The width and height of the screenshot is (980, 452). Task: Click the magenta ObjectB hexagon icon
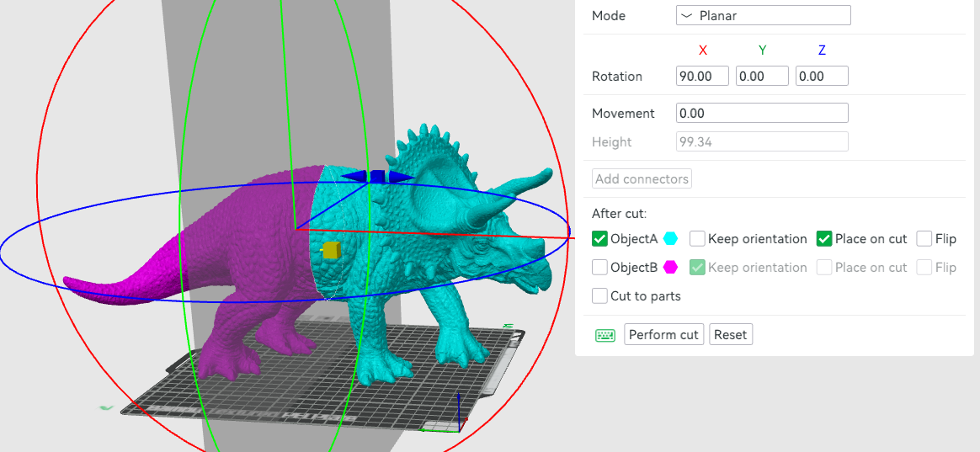pos(671,268)
